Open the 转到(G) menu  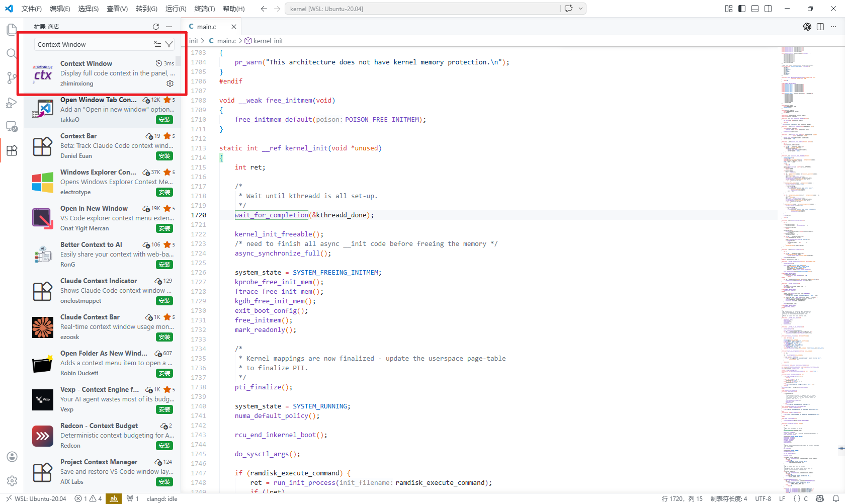pos(146,9)
